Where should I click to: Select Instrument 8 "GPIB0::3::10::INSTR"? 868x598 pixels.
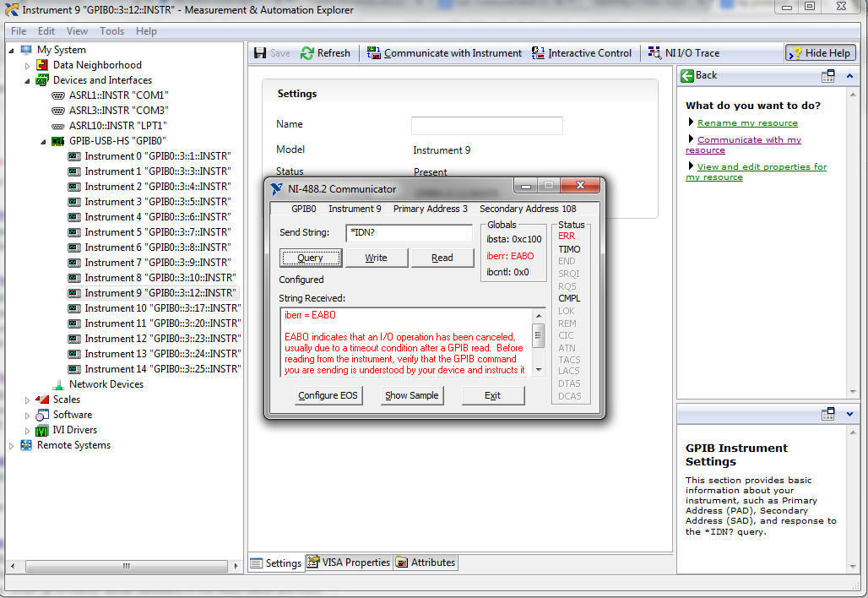pyautogui.click(x=160, y=278)
